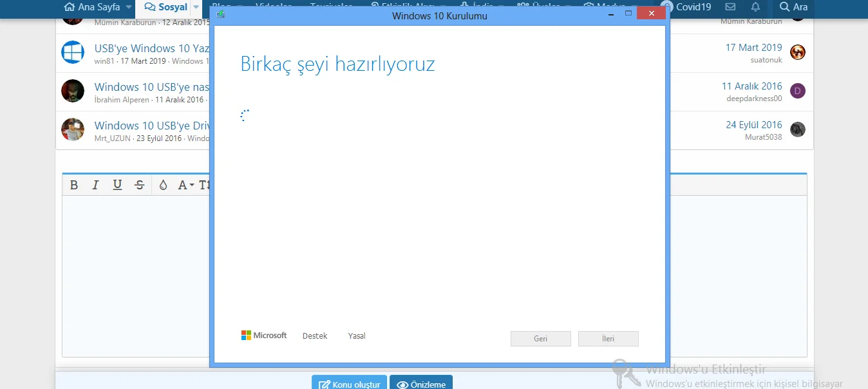Image resolution: width=868 pixels, height=389 pixels.
Task: Open author name İbrahim Alperen
Action: point(121,100)
